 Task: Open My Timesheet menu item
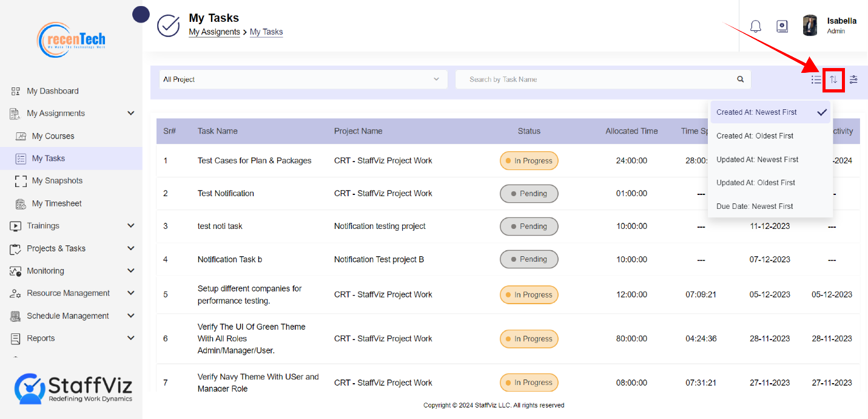[x=57, y=203]
